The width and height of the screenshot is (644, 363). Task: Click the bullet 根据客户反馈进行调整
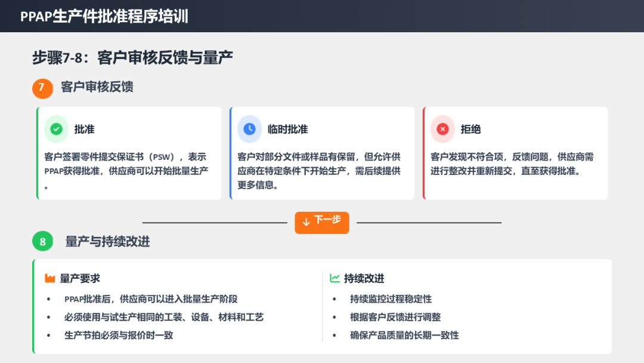(x=395, y=317)
